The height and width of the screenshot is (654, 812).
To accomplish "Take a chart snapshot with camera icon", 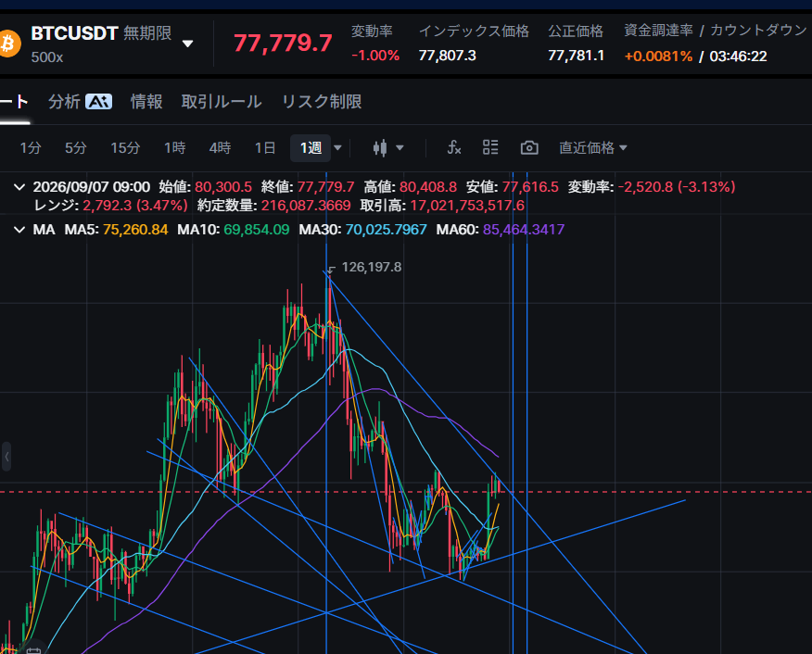I will point(529,148).
